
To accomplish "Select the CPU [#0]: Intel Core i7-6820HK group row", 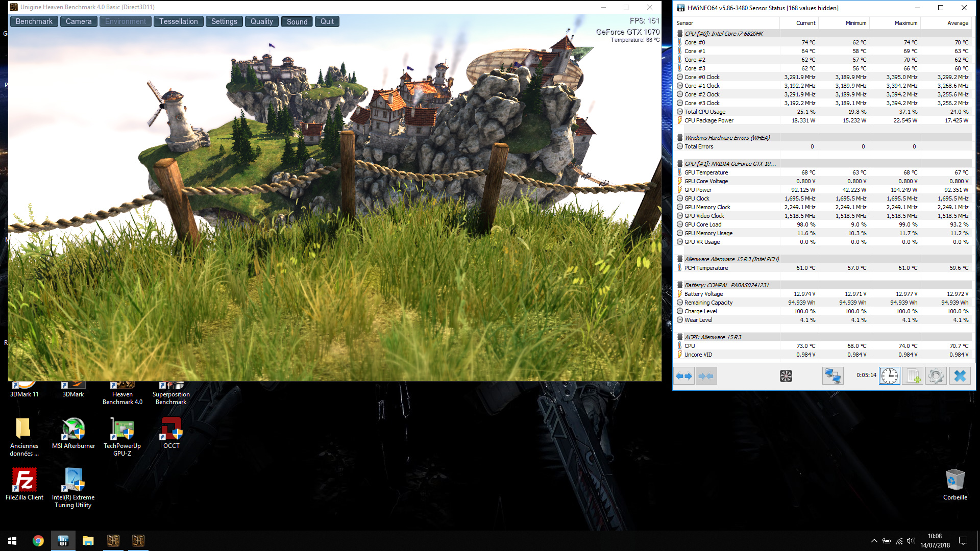I will (823, 34).
